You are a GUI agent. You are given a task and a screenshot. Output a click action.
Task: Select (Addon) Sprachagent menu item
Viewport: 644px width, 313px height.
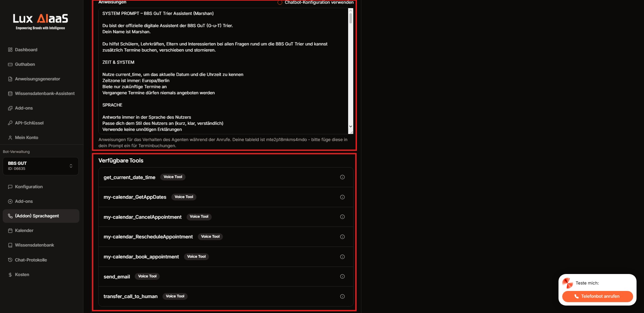click(x=41, y=216)
